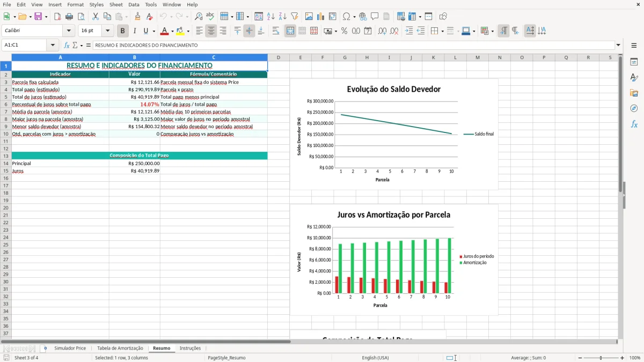Open sidebar Gallery icon
644x362 pixels.
[x=634, y=93]
